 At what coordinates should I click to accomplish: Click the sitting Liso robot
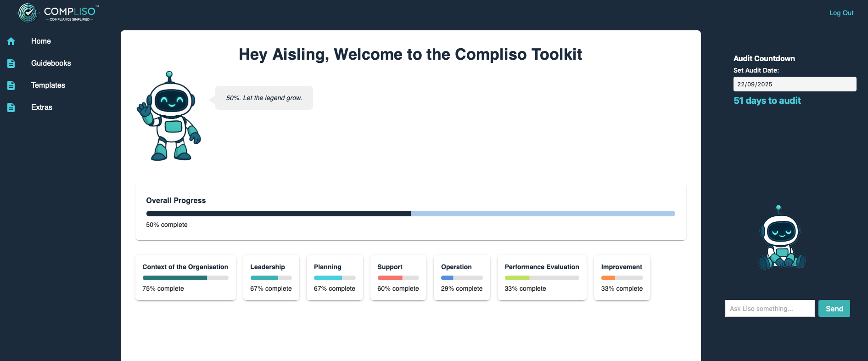pyautogui.click(x=782, y=237)
